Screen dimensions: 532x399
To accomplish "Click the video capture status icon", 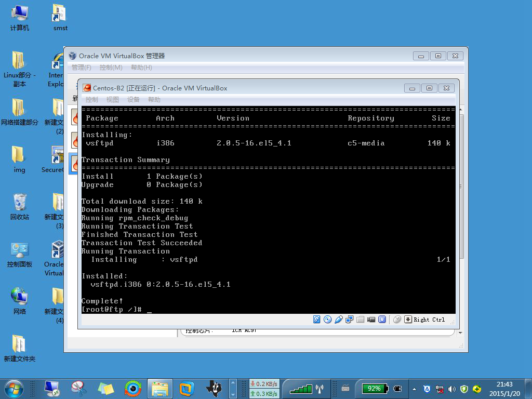I will click(x=371, y=320).
